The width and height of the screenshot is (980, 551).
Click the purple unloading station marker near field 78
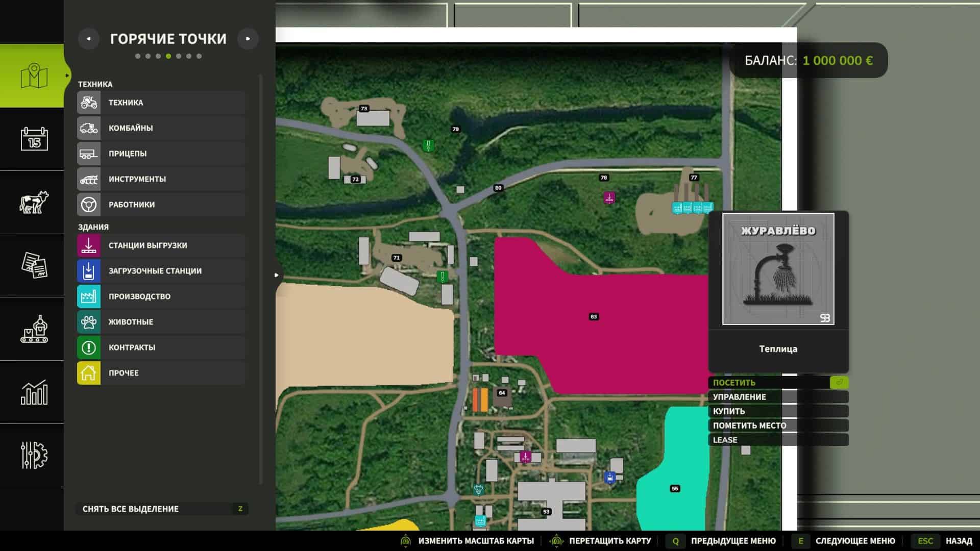pos(608,197)
